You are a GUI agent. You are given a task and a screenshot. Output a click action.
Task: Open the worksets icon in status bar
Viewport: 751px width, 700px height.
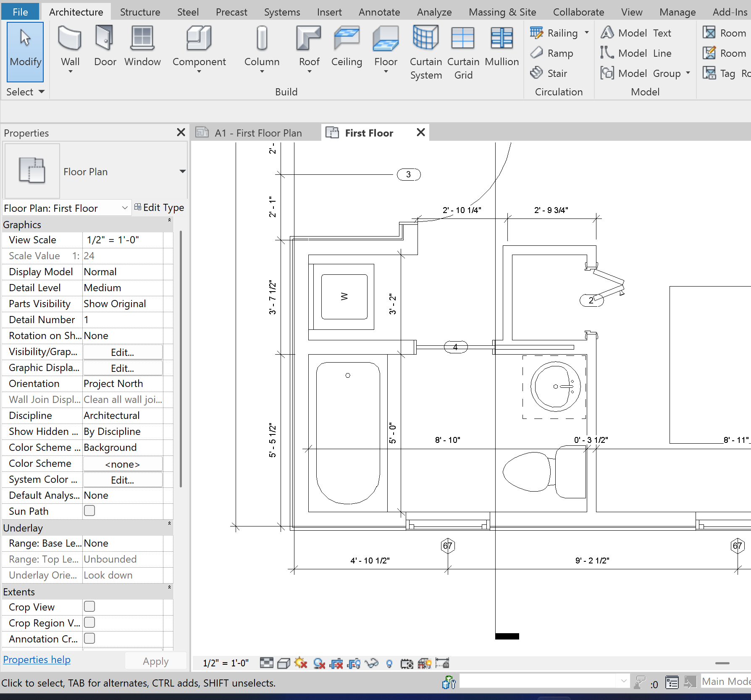pyautogui.click(x=449, y=682)
